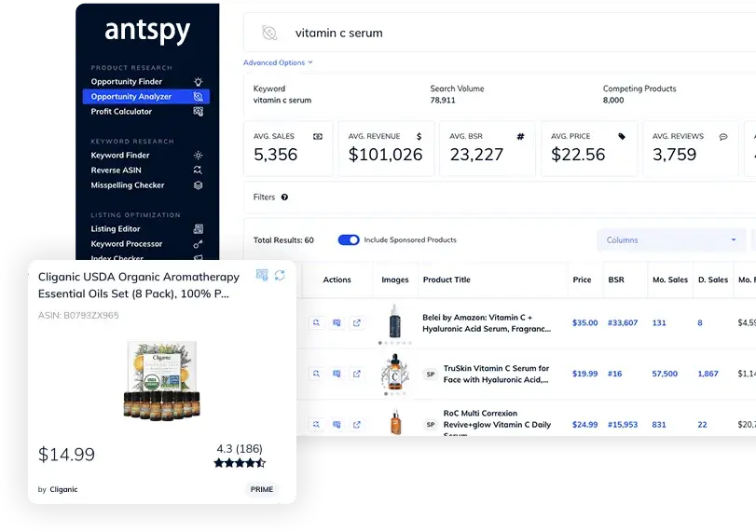Image resolution: width=756 pixels, height=532 pixels.
Task: Click the Belei product thumbnail
Action: [395, 321]
